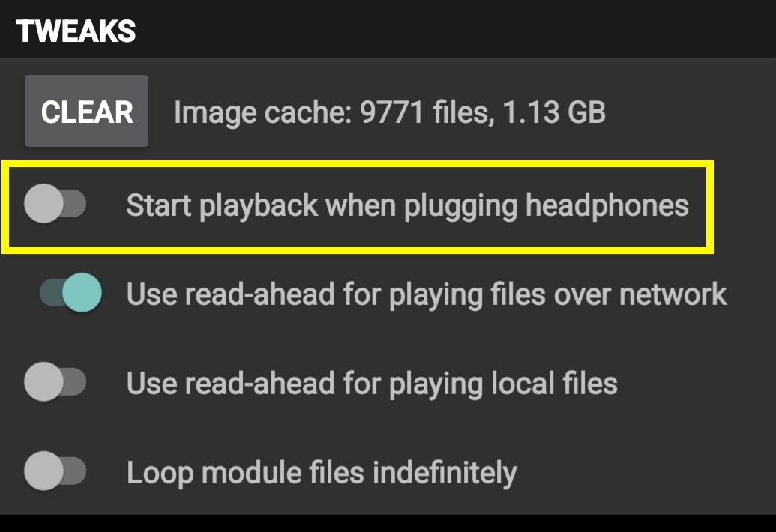
Task: Click 'Use read-ahead for playing files over network' label
Action: point(427,294)
